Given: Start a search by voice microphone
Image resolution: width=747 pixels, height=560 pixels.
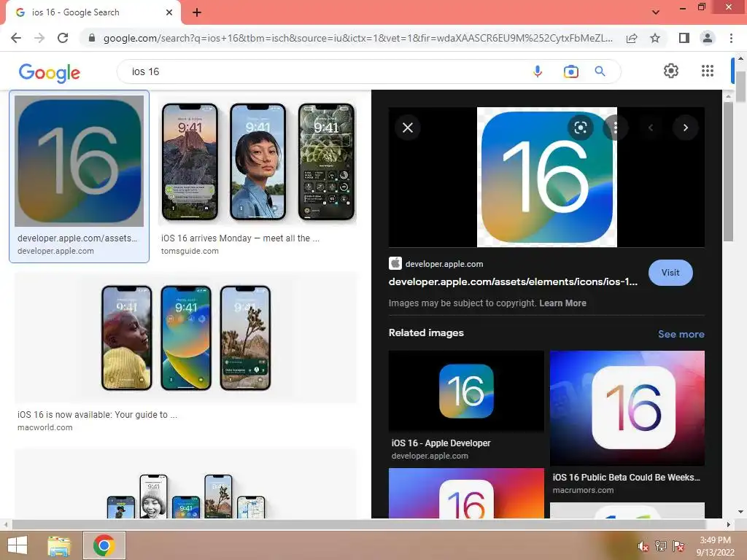Looking at the screenshot, I should [538, 71].
